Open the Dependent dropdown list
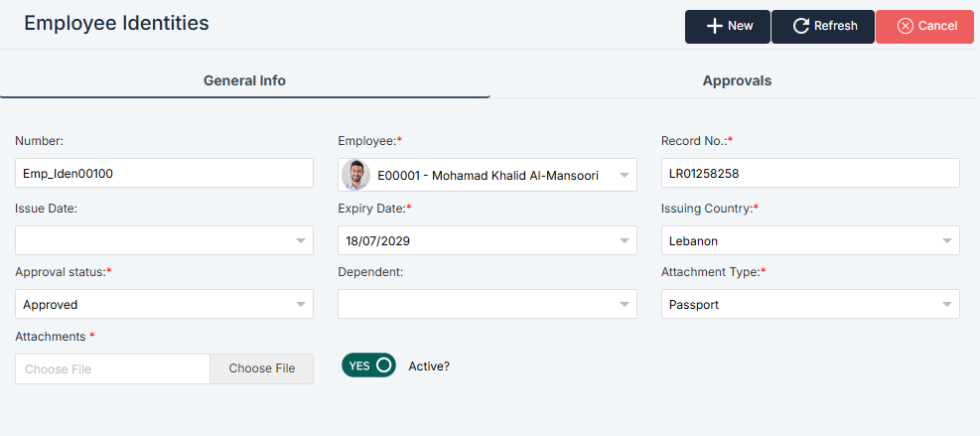 (x=625, y=304)
